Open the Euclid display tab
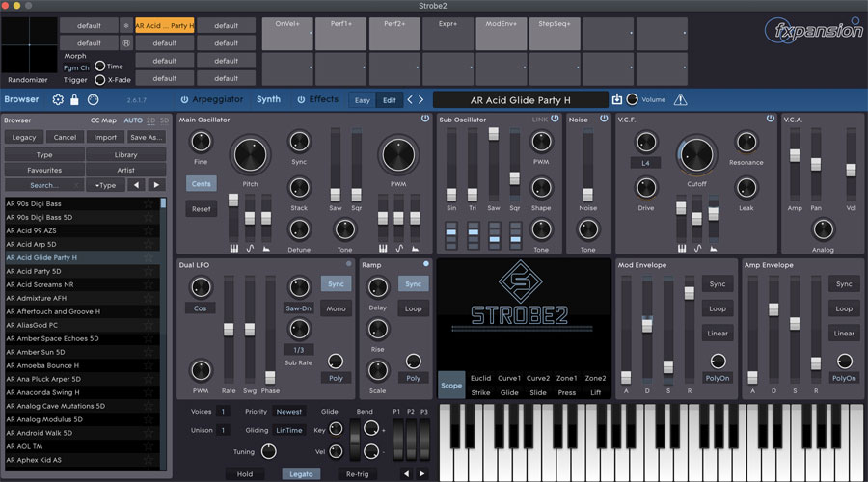The width and height of the screenshot is (868, 482). [x=480, y=378]
